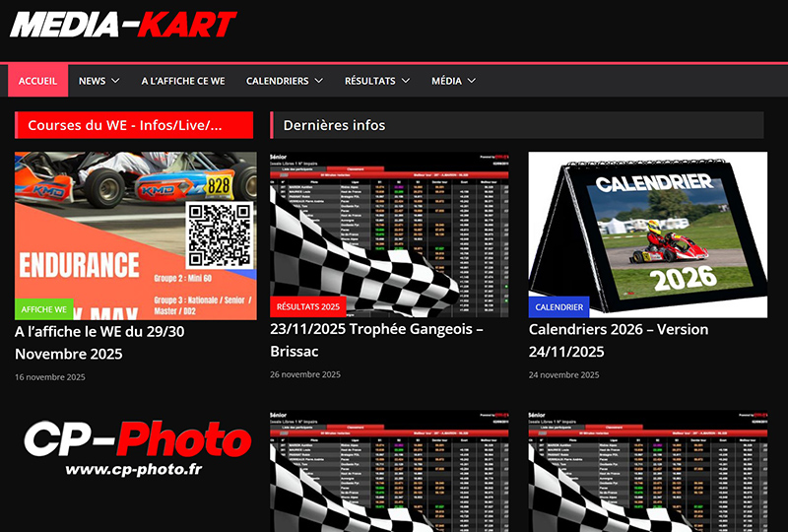Click the Dernières infos section header

pos(334,125)
